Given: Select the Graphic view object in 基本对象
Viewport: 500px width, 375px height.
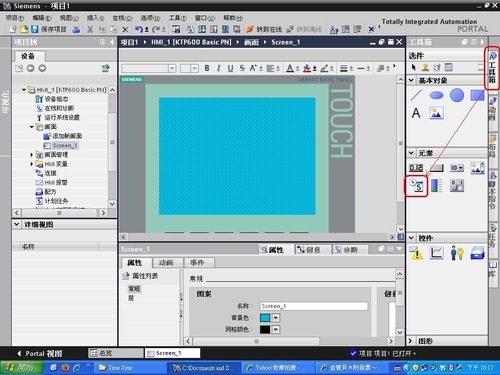Looking at the screenshot, I should coord(436,113).
